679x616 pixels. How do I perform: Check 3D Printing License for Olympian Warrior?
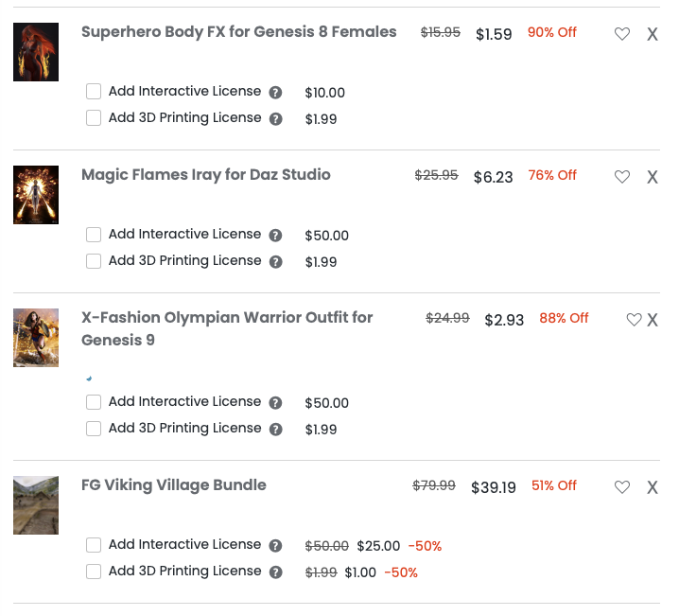click(94, 429)
